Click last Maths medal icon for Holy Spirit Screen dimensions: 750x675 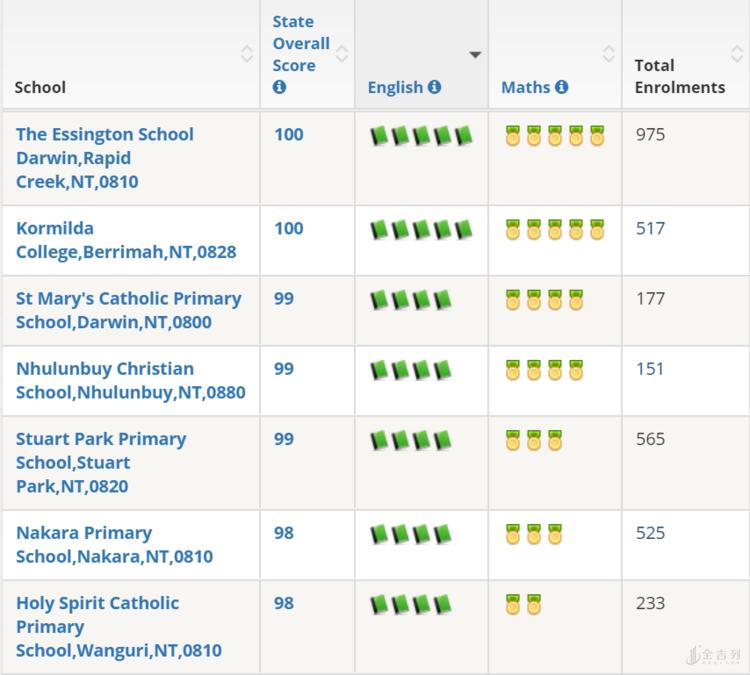click(534, 604)
